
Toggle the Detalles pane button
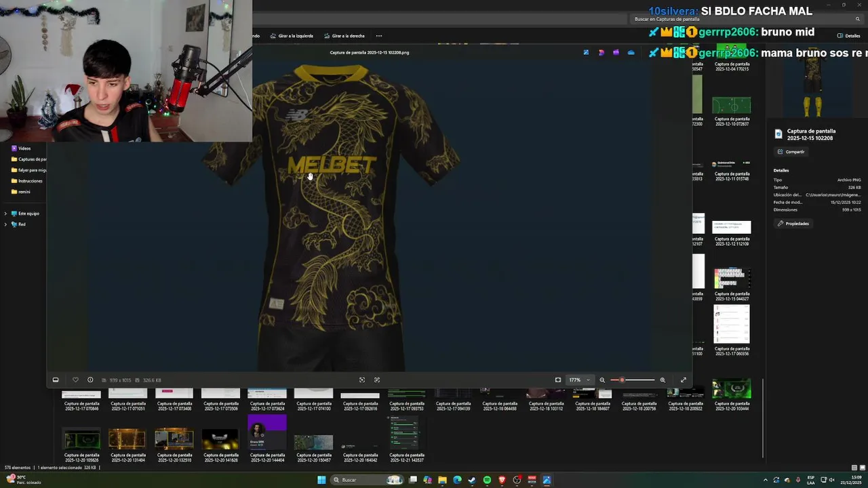849,35
